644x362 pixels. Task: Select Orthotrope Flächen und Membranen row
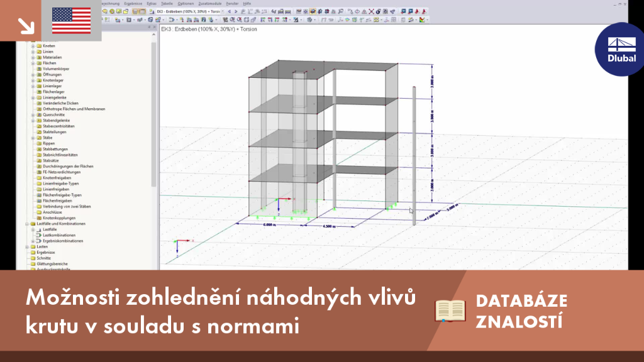click(74, 109)
